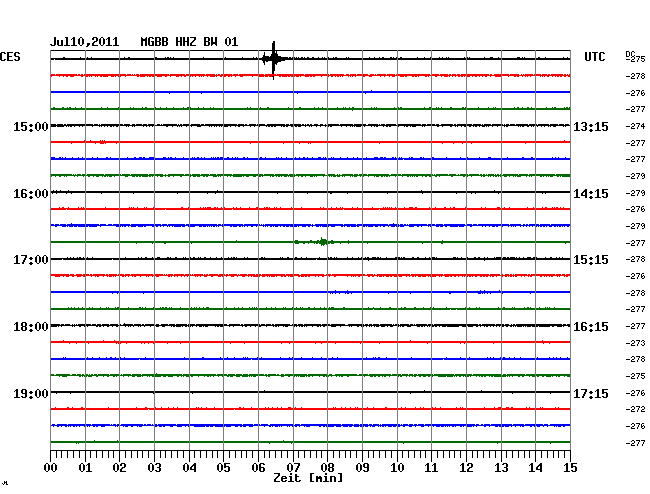This screenshot has width=650, height=494.
Task: Click the 14:15 UTC time label
Action: (591, 194)
